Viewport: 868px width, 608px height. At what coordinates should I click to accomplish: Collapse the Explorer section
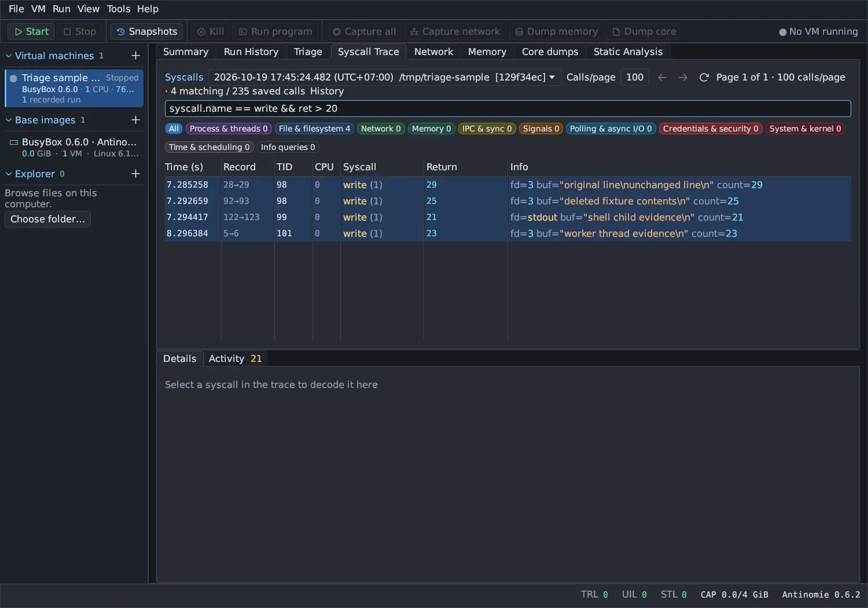coord(9,174)
